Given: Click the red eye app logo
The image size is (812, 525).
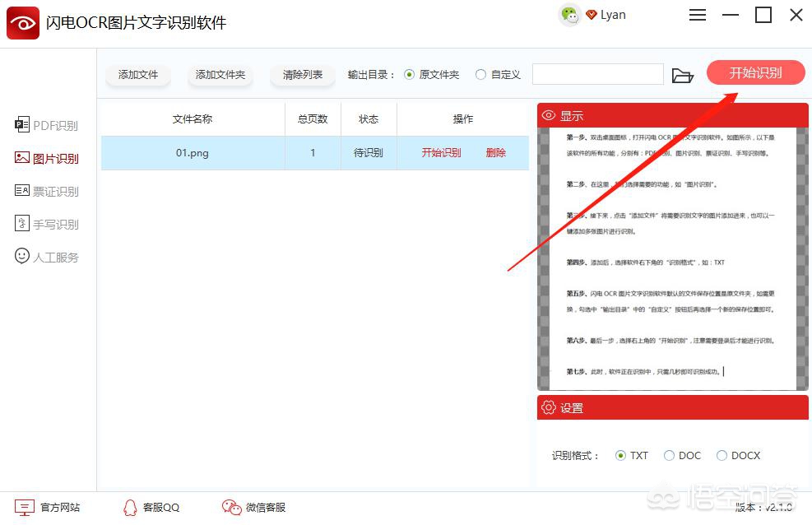Looking at the screenshot, I should [22, 22].
